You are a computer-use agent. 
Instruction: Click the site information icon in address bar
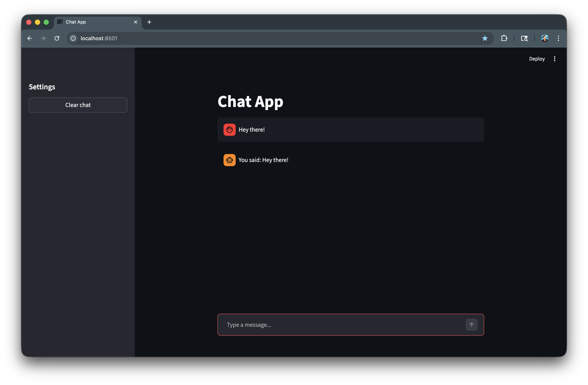(73, 38)
